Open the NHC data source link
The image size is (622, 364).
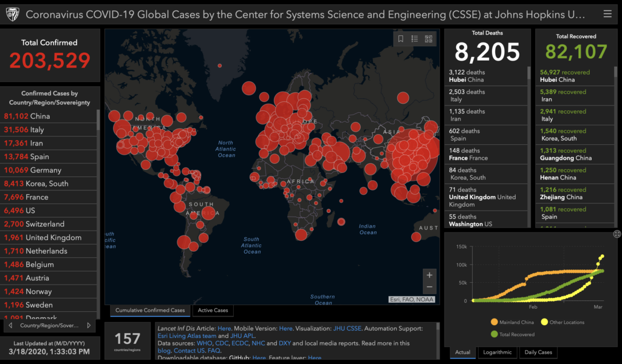(258, 343)
